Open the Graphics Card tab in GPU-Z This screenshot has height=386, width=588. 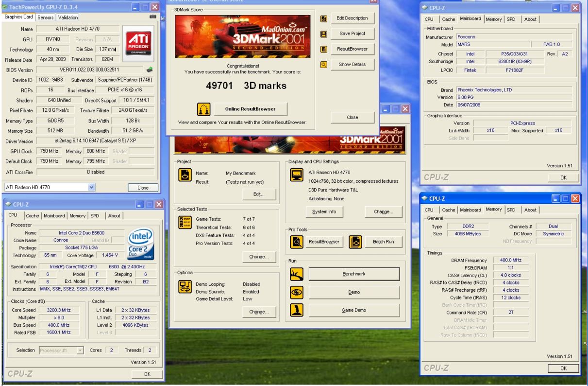coord(19,17)
